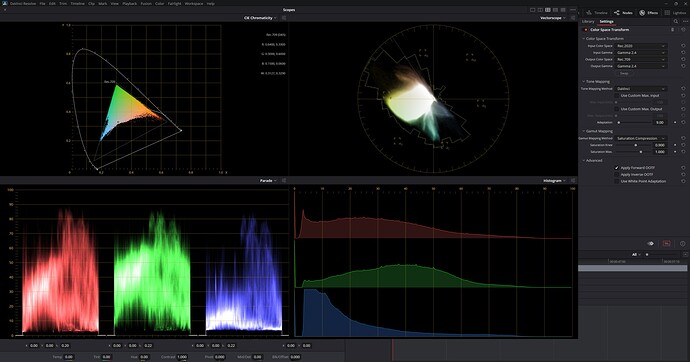Switch to the Settings tab
The height and width of the screenshot is (362, 690).
(x=606, y=22)
